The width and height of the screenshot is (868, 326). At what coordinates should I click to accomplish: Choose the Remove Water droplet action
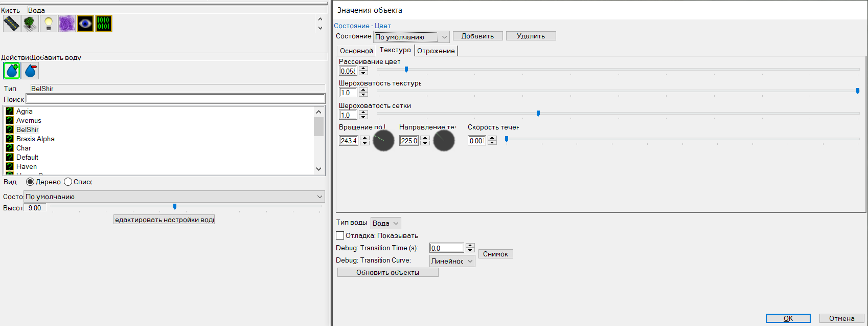pos(30,71)
